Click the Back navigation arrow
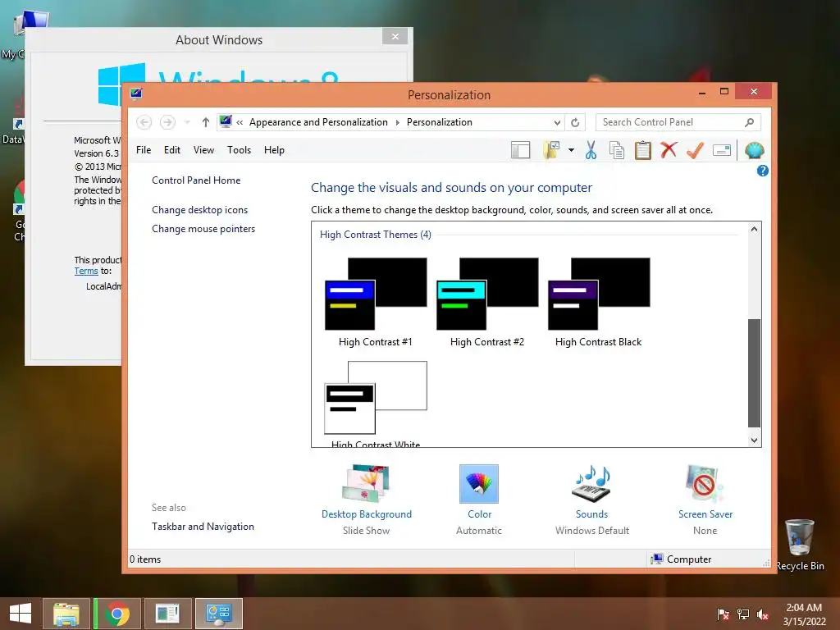The width and height of the screenshot is (840, 630). click(x=144, y=122)
